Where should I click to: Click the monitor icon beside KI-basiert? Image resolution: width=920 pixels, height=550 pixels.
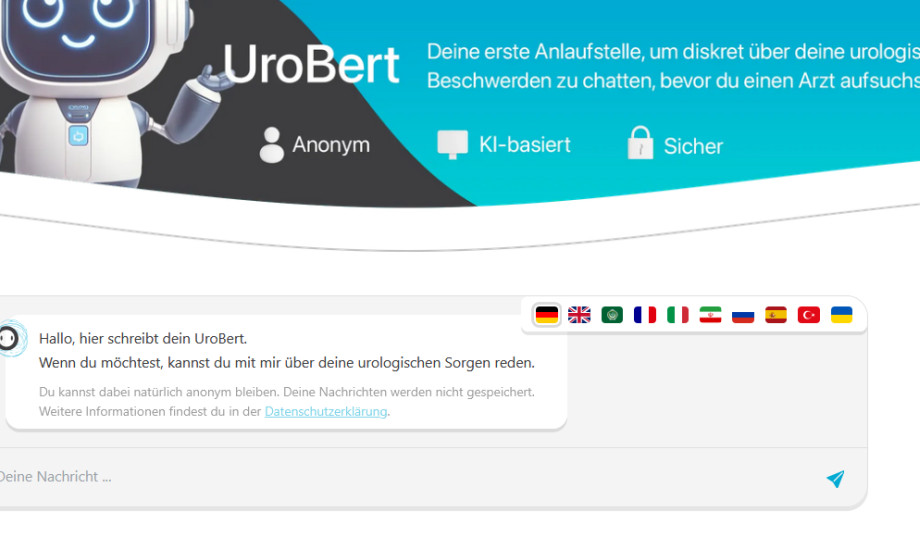pos(452,144)
